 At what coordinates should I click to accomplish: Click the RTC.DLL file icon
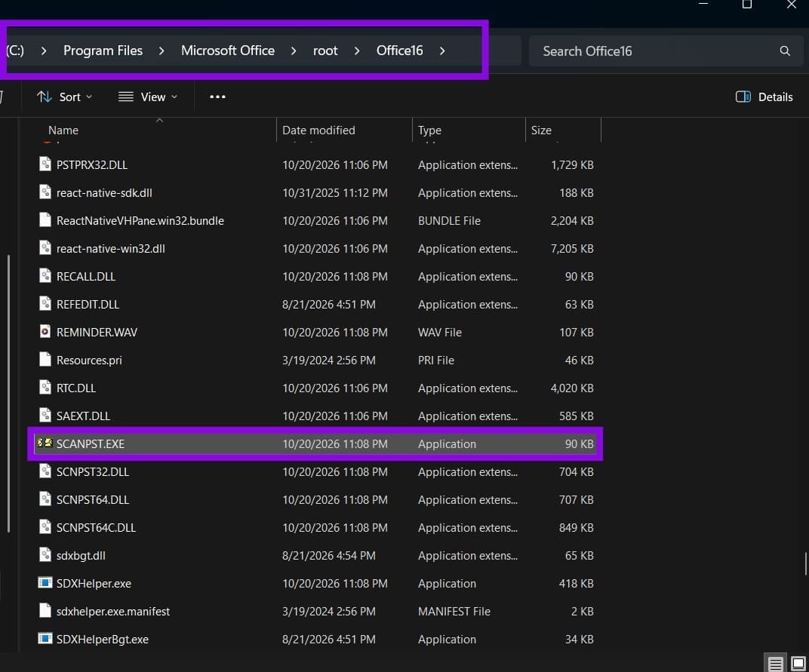[x=45, y=388]
